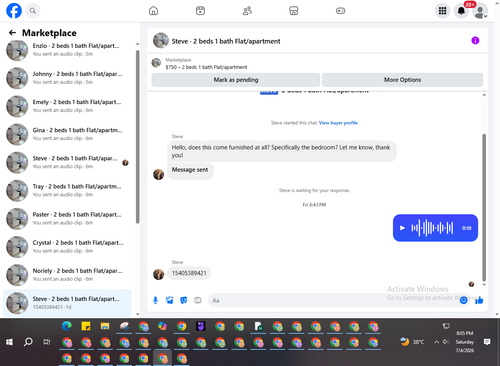
Task: Click Steve's chat header avatar
Action: point(161,41)
